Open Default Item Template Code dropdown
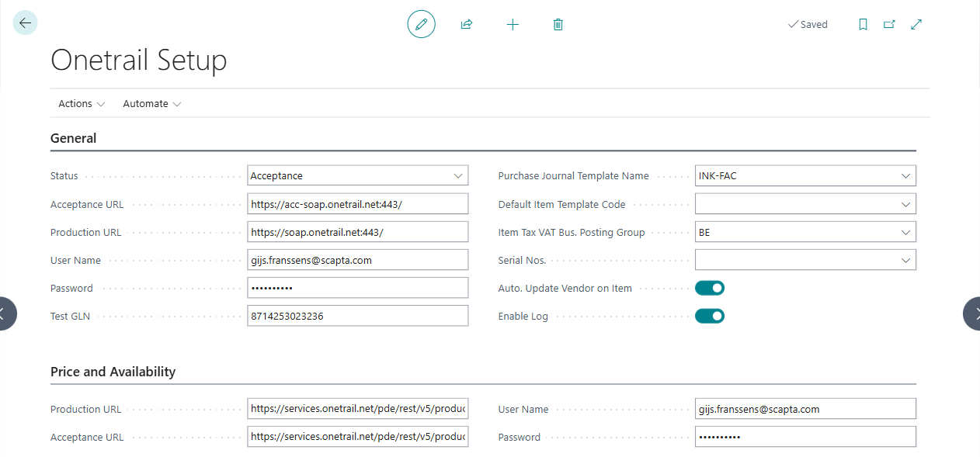Screen dimensions: 980x457 (905, 204)
